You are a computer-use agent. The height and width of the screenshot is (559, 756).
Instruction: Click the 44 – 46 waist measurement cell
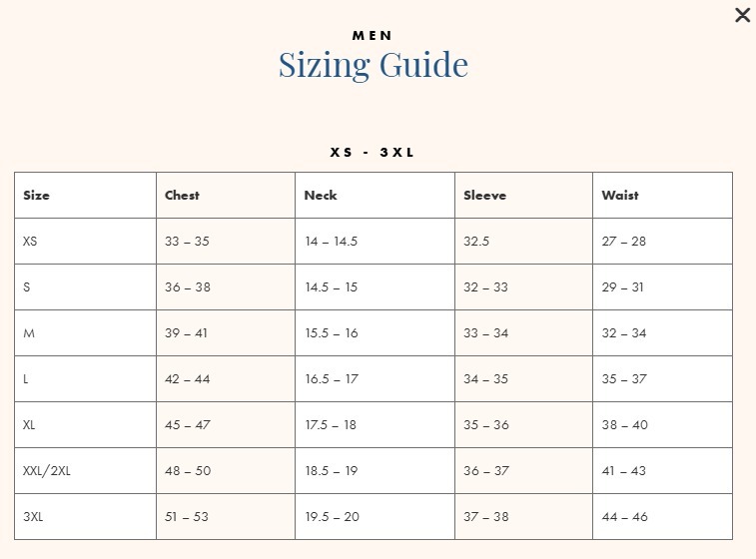pos(624,517)
